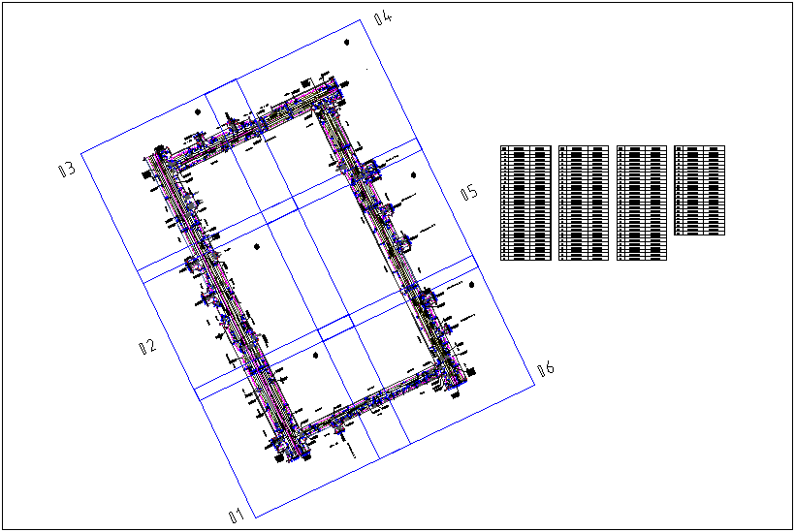Select the sheet label 06

[x=545, y=368]
